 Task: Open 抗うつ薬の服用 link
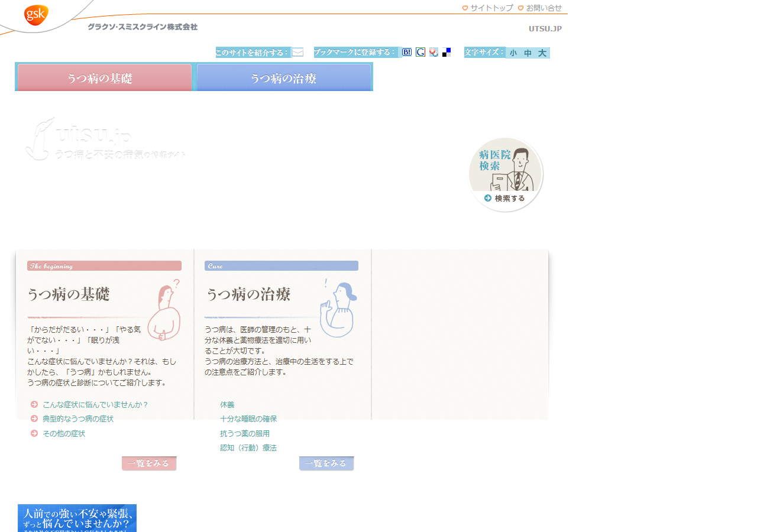pyautogui.click(x=245, y=434)
